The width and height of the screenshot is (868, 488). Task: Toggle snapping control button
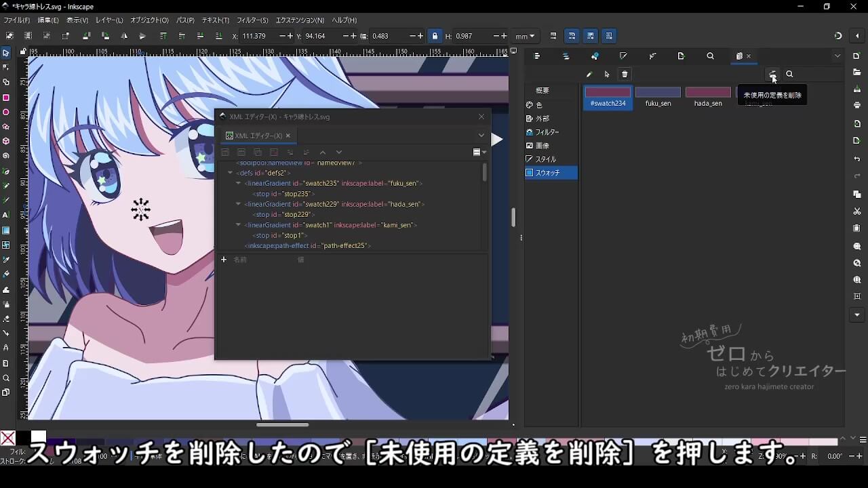pos(838,36)
